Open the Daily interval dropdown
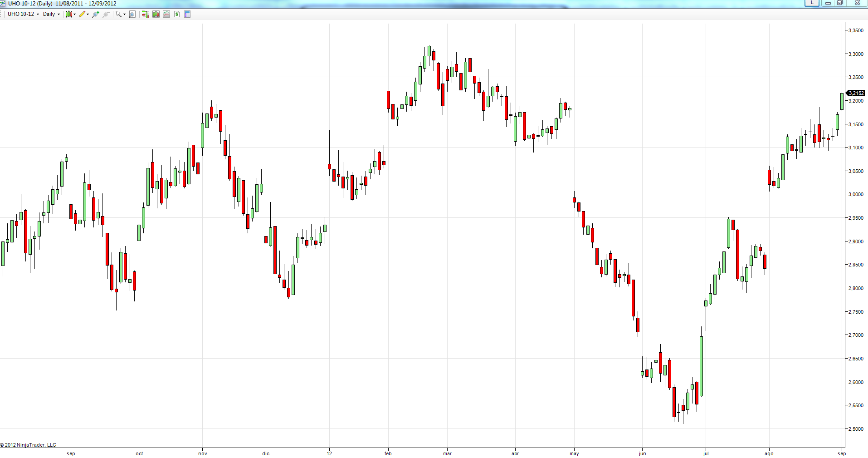The image size is (868, 458). 51,14
